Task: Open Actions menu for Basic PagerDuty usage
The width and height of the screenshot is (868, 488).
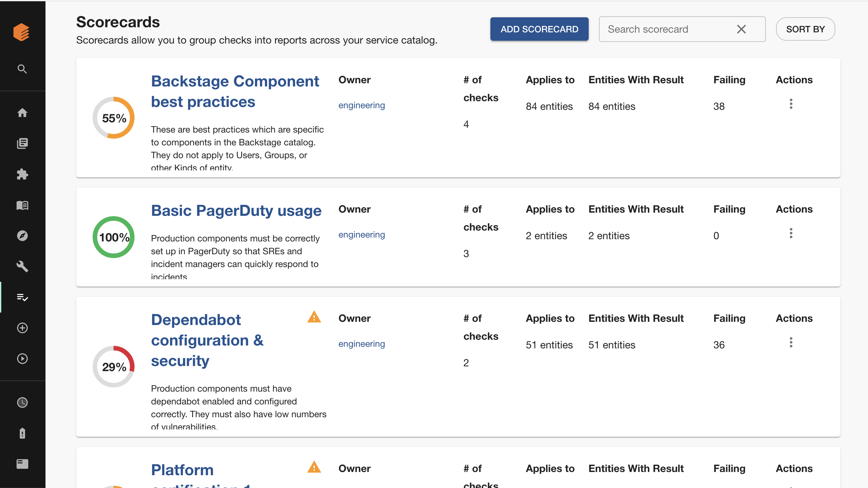Action: click(x=791, y=233)
